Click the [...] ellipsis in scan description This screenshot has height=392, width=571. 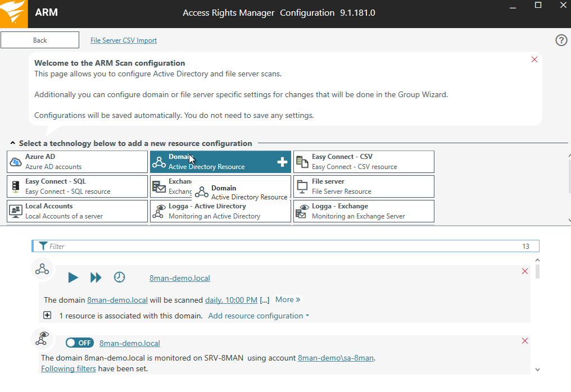(265, 300)
